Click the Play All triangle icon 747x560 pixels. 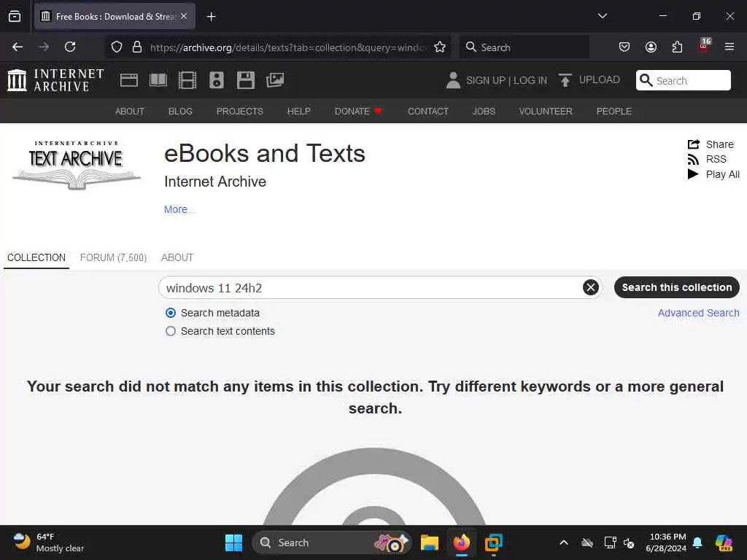(693, 174)
